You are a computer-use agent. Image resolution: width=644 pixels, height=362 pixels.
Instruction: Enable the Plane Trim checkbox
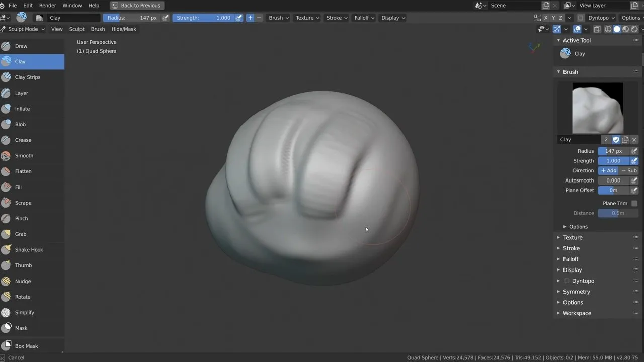[x=634, y=203]
